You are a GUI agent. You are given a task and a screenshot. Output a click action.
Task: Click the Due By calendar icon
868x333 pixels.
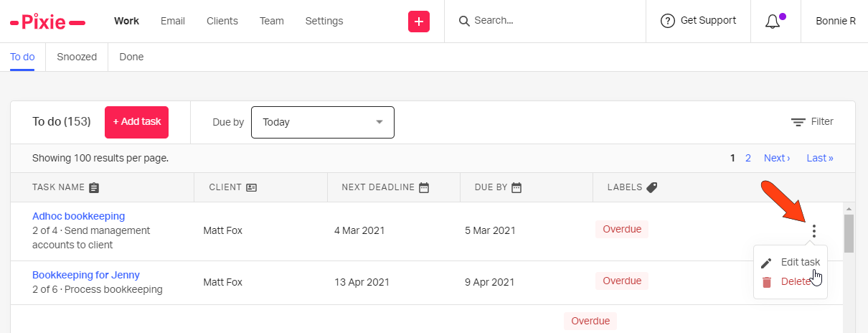click(x=516, y=187)
